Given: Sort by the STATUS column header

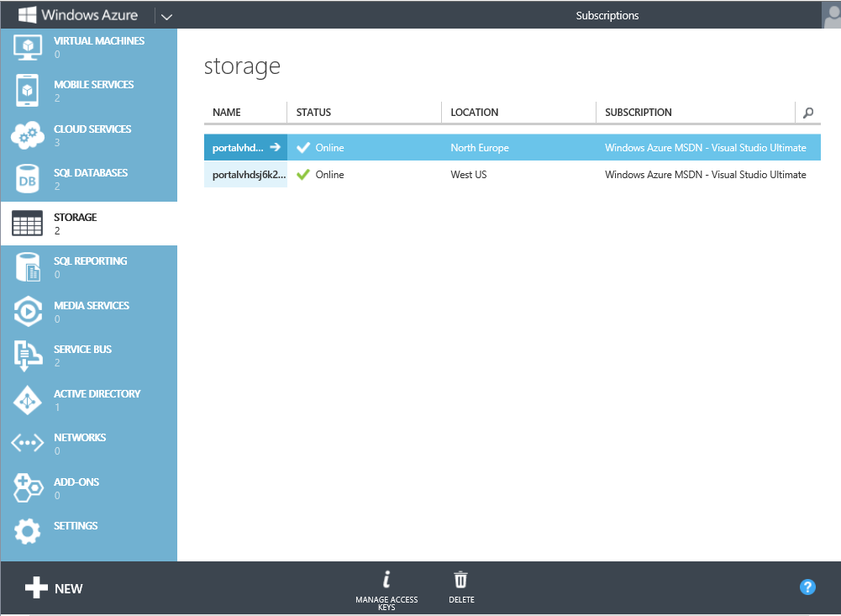Looking at the screenshot, I should coord(313,112).
